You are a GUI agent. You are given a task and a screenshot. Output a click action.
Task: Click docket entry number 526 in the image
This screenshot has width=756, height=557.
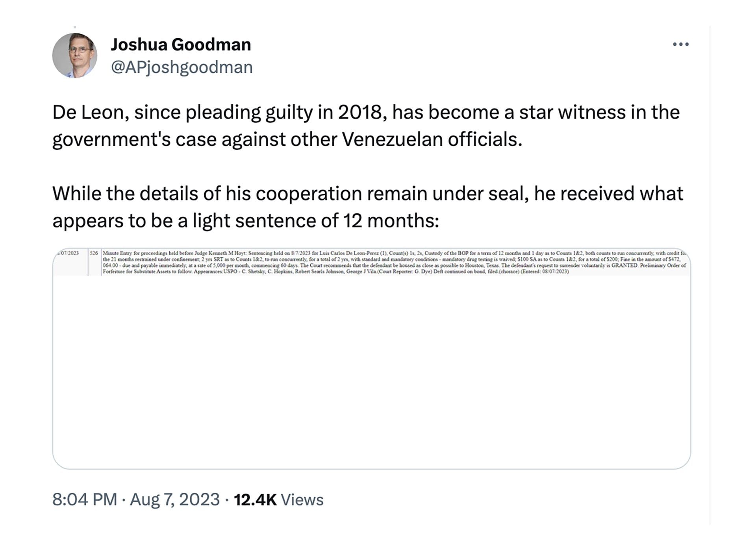(94, 253)
